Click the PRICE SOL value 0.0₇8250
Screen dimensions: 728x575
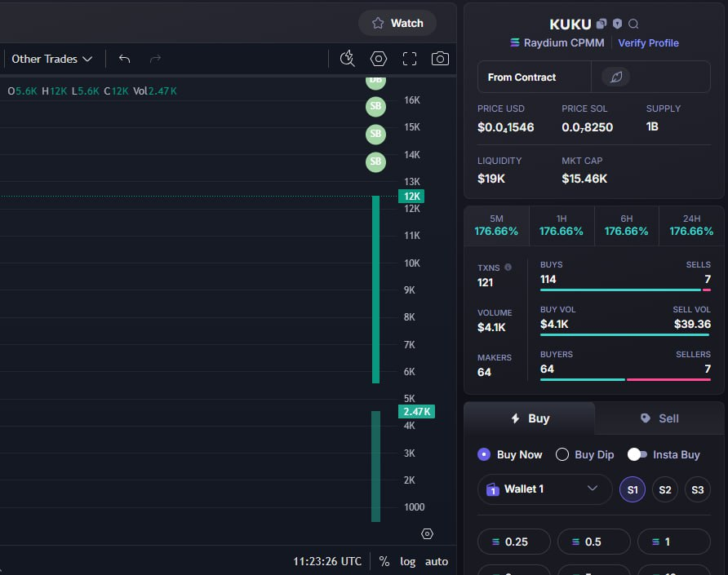point(588,127)
